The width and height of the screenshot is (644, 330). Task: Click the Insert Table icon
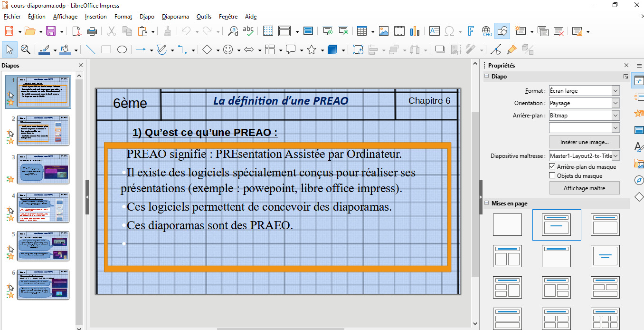[362, 31]
